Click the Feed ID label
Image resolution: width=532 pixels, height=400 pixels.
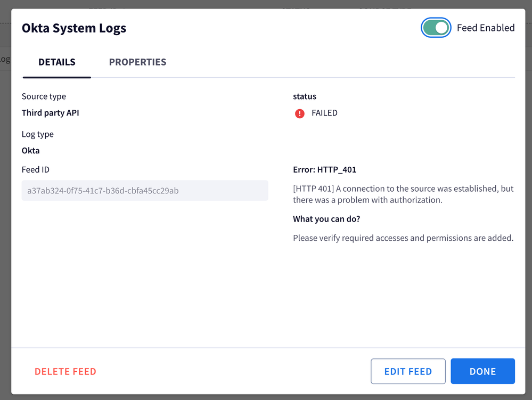pos(35,169)
